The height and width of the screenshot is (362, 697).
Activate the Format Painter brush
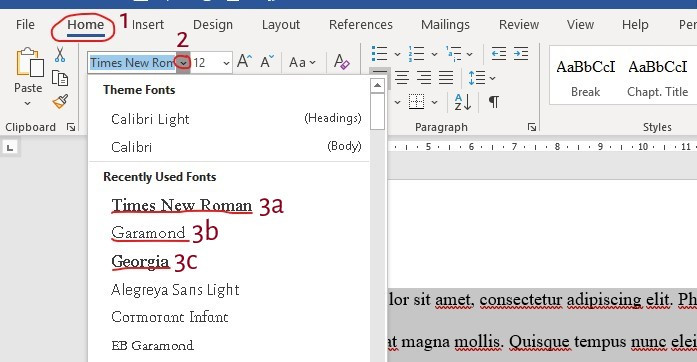pyautogui.click(x=60, y=101)
